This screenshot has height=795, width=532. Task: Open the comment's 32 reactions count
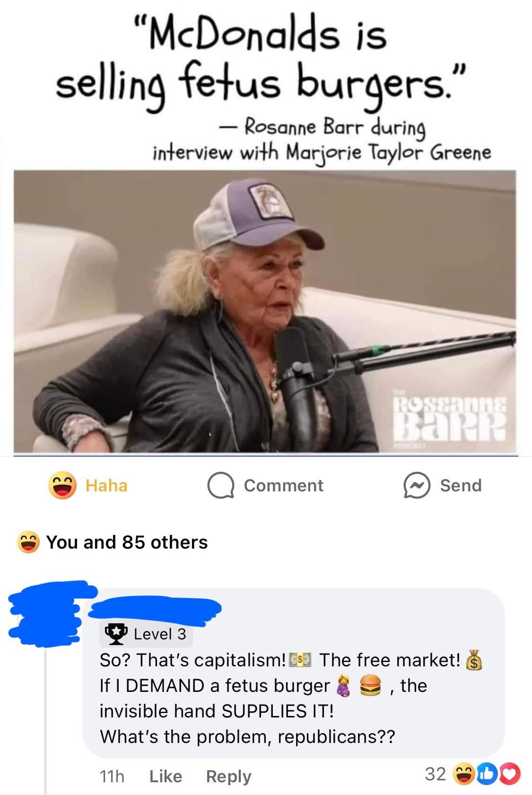click(435, 774)
